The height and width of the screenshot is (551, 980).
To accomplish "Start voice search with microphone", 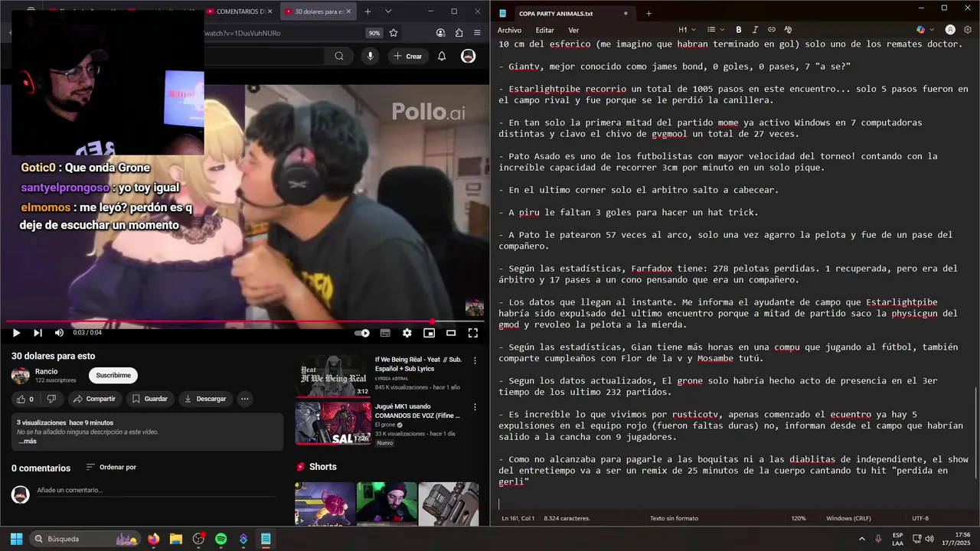I will (371, 56).
